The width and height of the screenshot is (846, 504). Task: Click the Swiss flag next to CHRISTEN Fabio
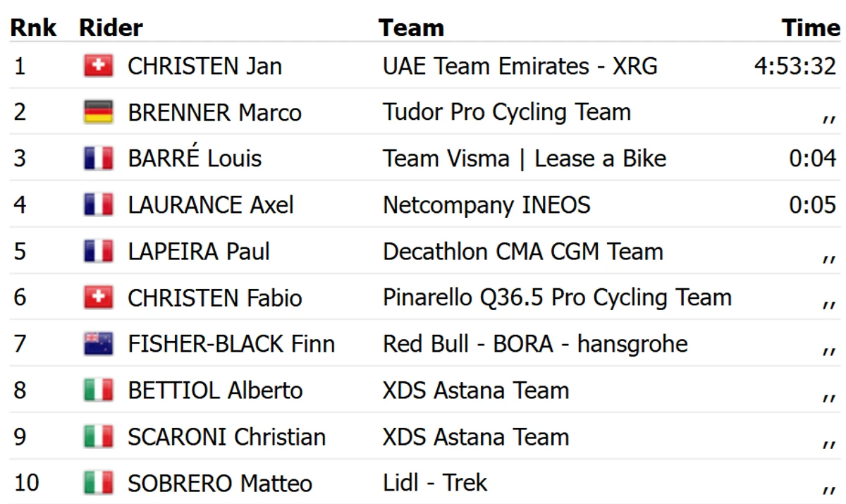pyautogui.click(x=98, y=298)
